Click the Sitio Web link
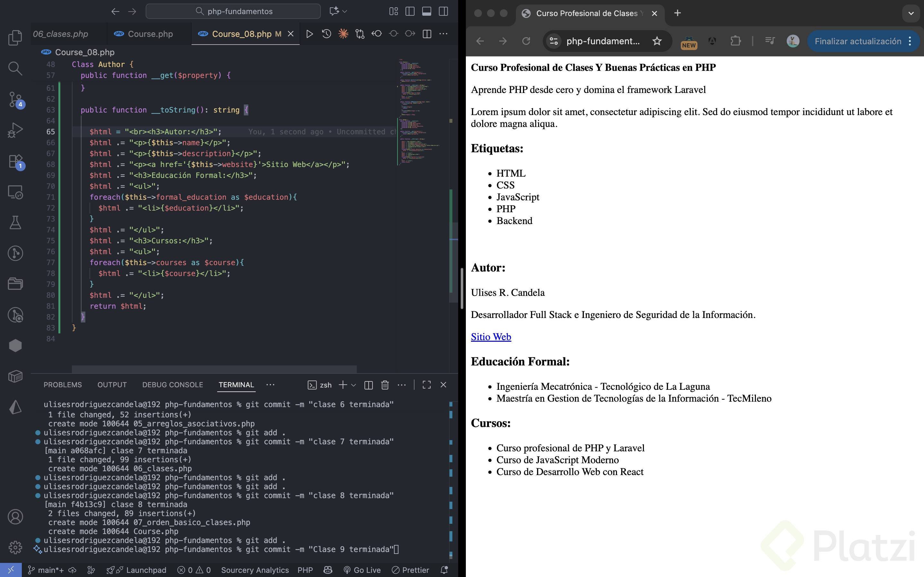This screenshot has width=924, height=577. (x=491, y=337)
